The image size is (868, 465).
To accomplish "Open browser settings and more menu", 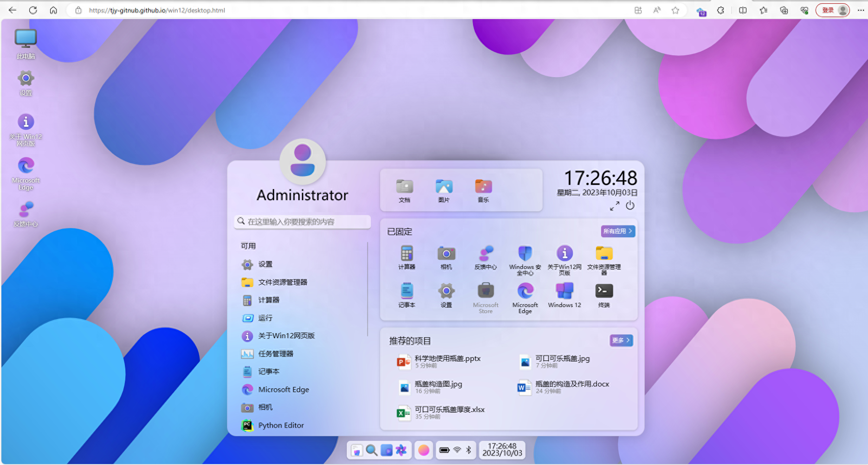I will click(860, 10).
